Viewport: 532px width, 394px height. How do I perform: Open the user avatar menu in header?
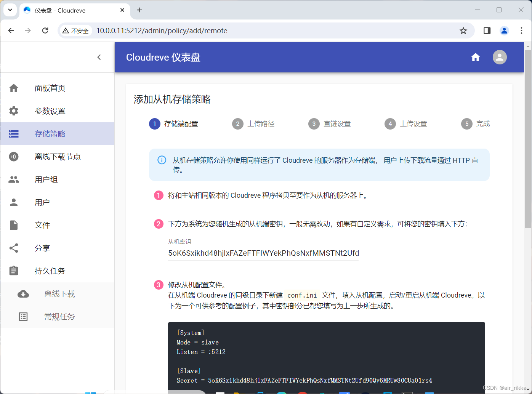coord(500,57)
